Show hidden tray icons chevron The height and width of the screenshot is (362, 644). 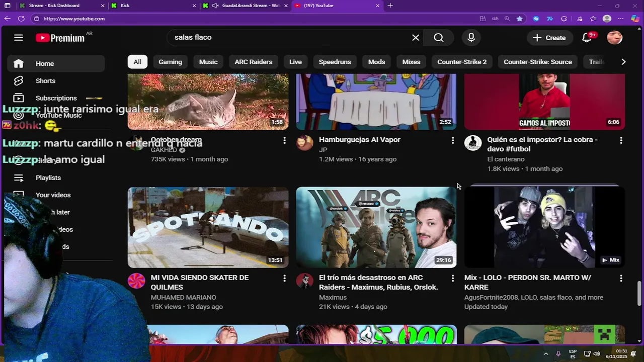pyautogui.click(x=546, y=354)
